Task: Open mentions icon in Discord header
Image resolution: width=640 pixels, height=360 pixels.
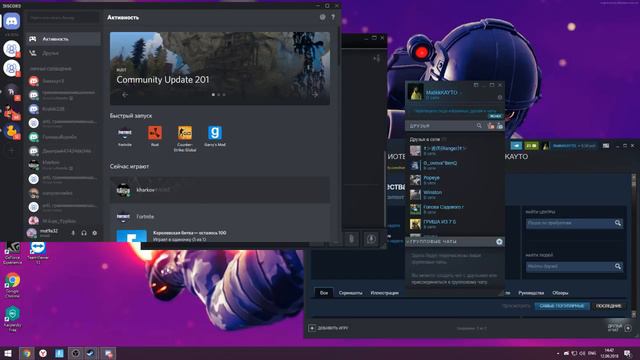Action: [x=322, y=17]
